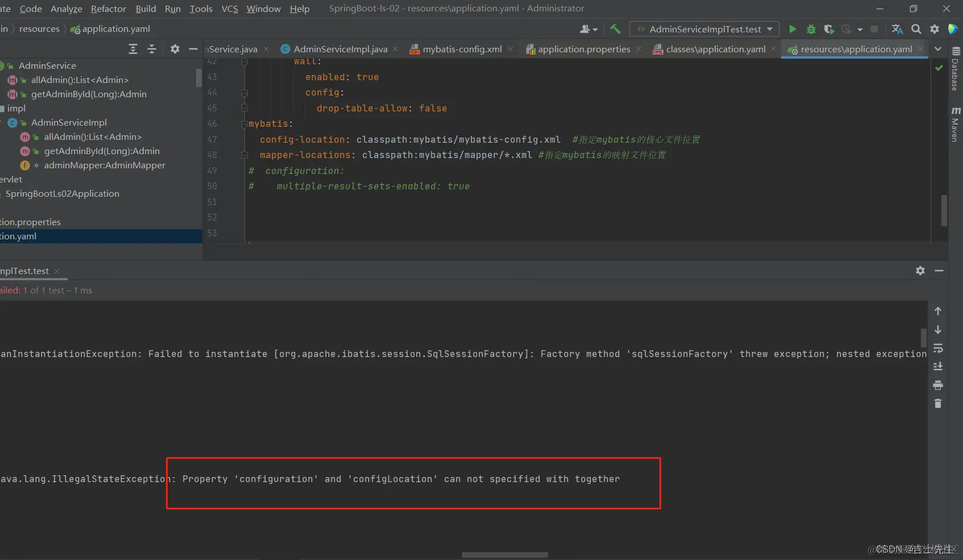Click the editor vertical scrollbar thumb
963x560 pixels.
[x=944, y=210]
